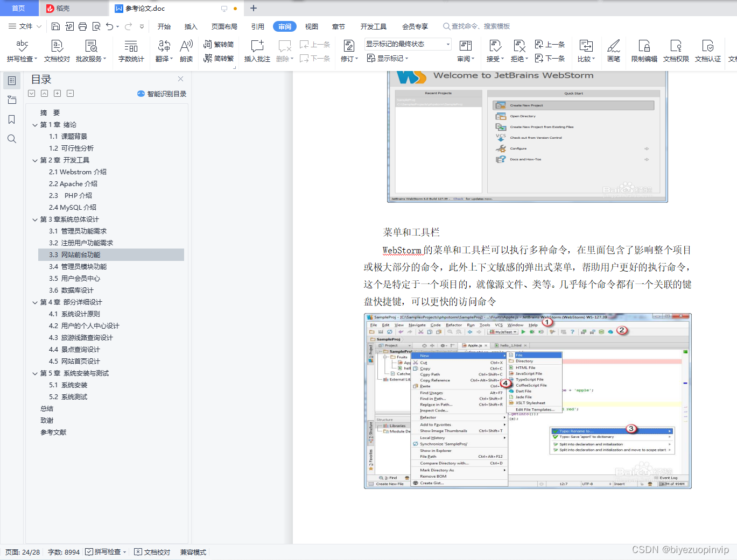Open the spell check tool (拼写检查)
The height and width of the screenshot is (560, 737).
click(x=22, y=51)
